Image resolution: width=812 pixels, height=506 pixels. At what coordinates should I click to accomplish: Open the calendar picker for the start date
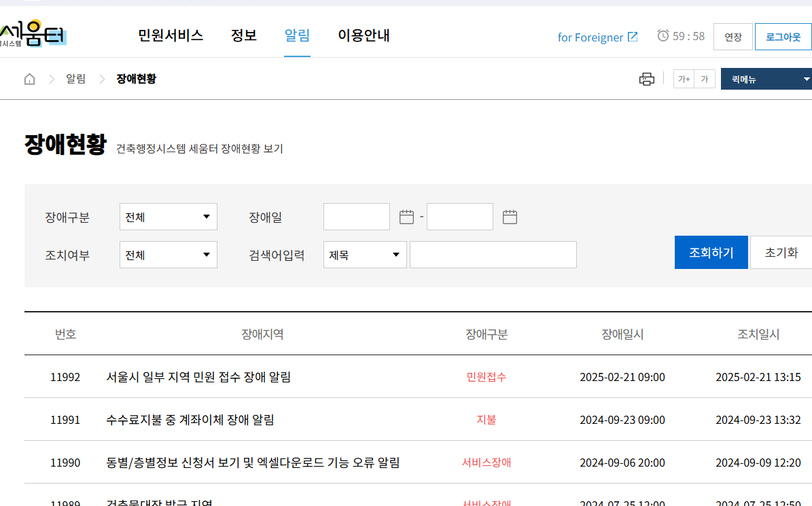[x=406, y=216]
